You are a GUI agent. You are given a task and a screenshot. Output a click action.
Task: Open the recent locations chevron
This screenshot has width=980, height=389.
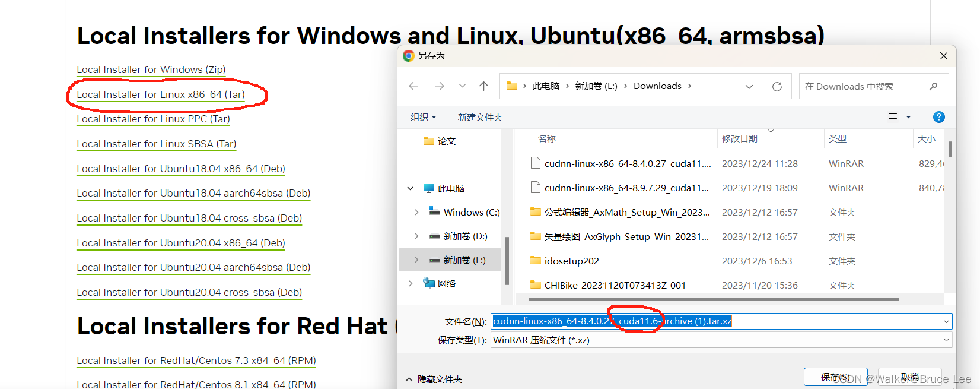point(462,86)
